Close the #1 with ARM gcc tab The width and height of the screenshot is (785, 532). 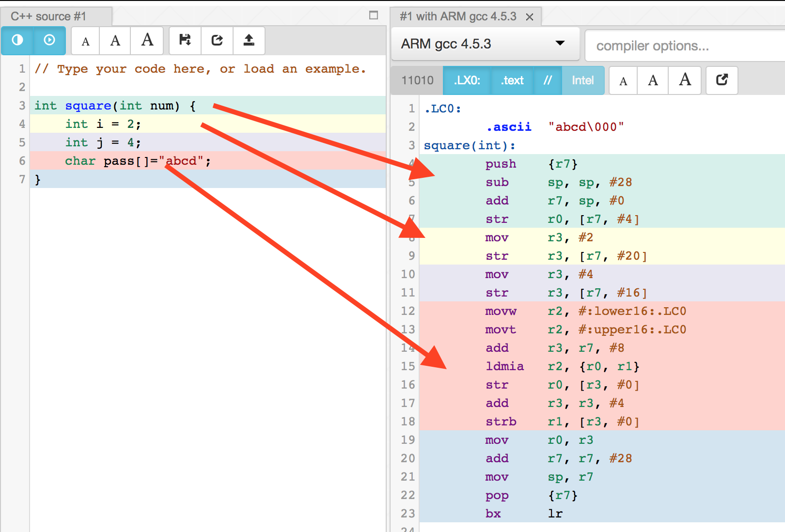[530, 17]
